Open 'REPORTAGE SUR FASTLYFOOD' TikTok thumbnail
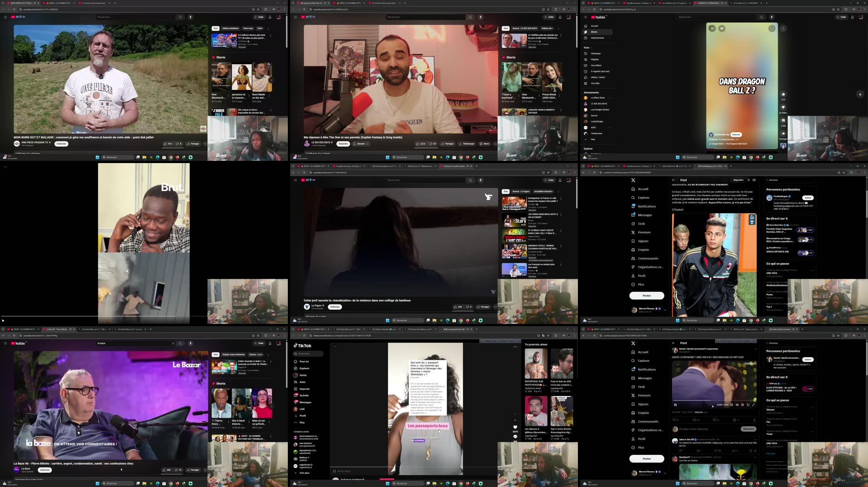This screenshot has height=487, width=868. 536,364
